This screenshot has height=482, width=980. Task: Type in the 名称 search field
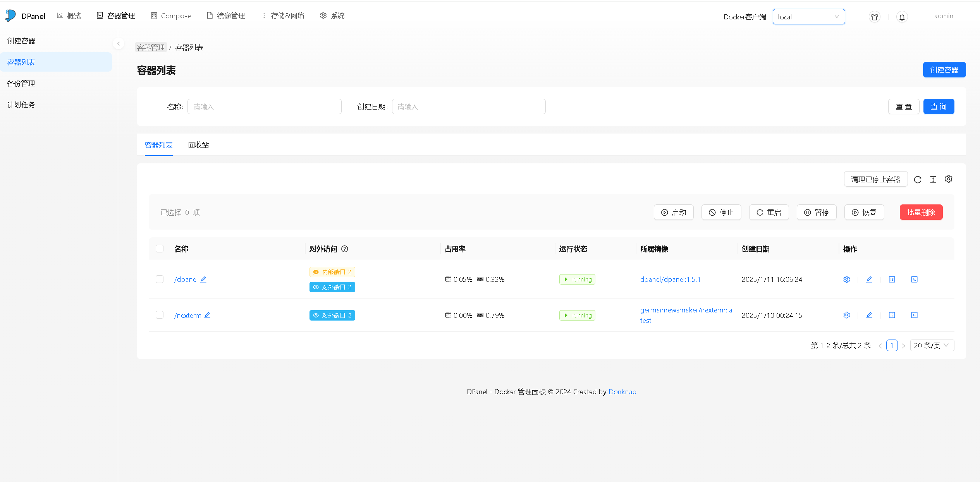pyautogui.click(x=265, y=106)
